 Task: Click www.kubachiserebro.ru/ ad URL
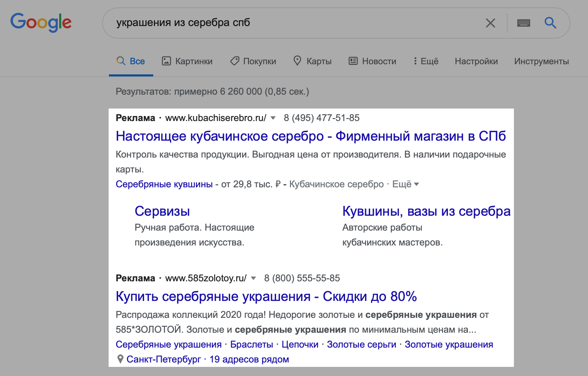tap(216, 118)
